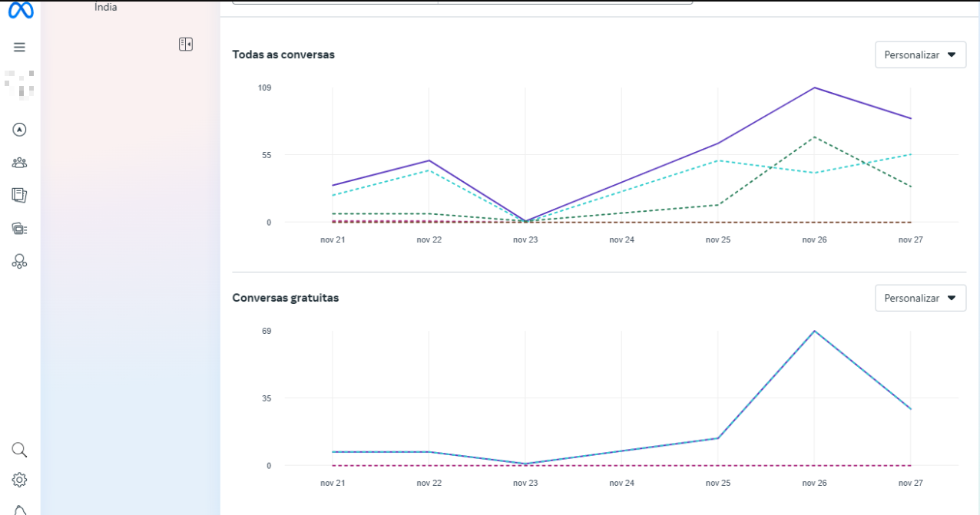Open search via magnifying glass icon
The width and height of the screenshot is (980, 515).
pos(20,450)
